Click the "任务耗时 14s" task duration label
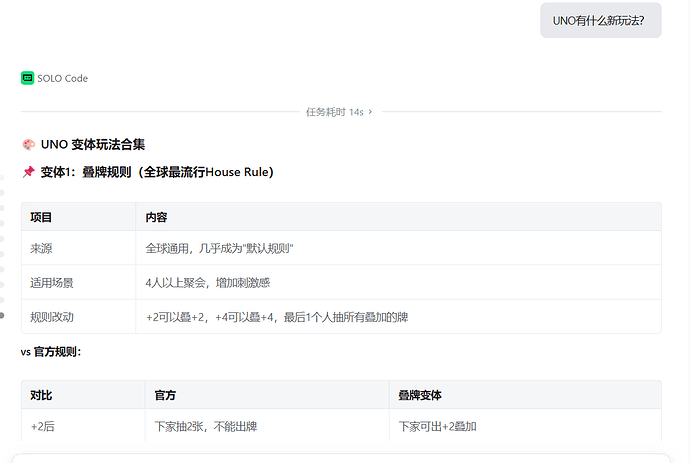 pyautogui.click(x=334, y=112)
